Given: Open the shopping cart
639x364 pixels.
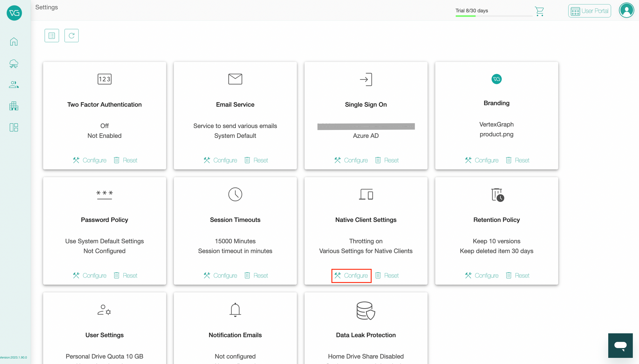Looking at the screenshot, I should (x=539, y=11).
